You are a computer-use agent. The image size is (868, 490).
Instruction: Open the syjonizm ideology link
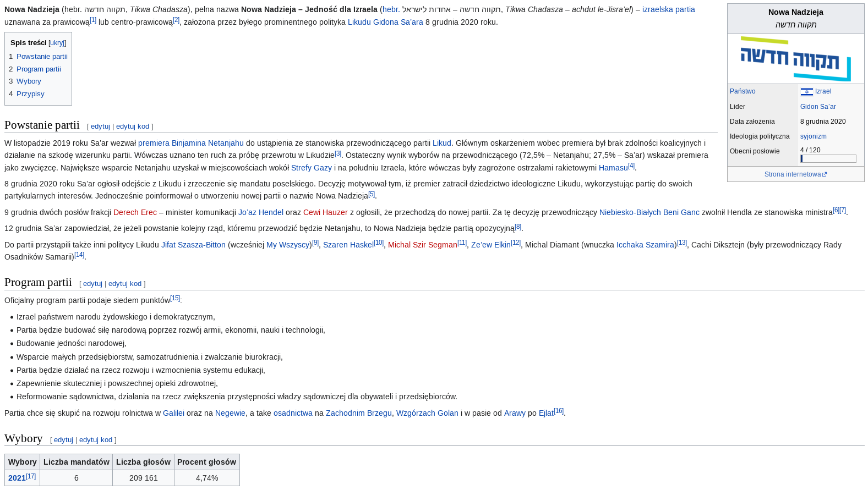[813, 136]
